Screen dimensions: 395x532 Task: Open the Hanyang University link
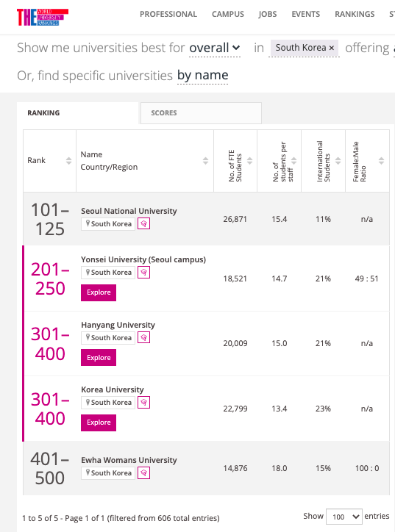point(118,325)
